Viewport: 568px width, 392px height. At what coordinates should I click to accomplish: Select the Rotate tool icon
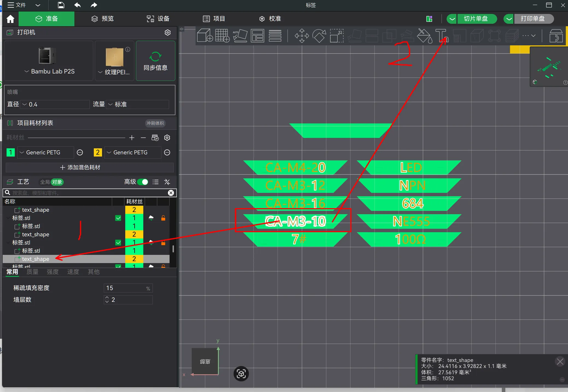319,36
